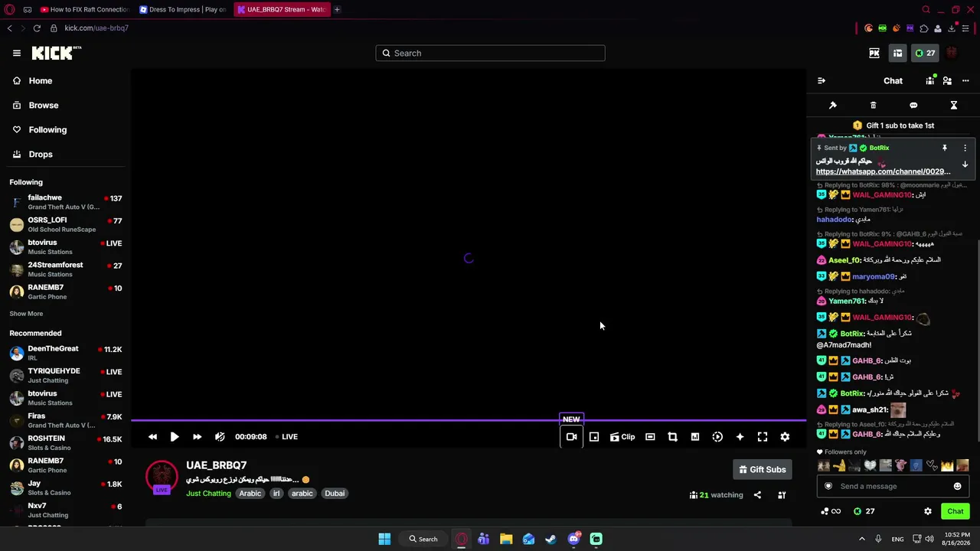This screenshot has width=980, height=551.
Task: Click the icon right of PK in the header
Action: (898, 53)
